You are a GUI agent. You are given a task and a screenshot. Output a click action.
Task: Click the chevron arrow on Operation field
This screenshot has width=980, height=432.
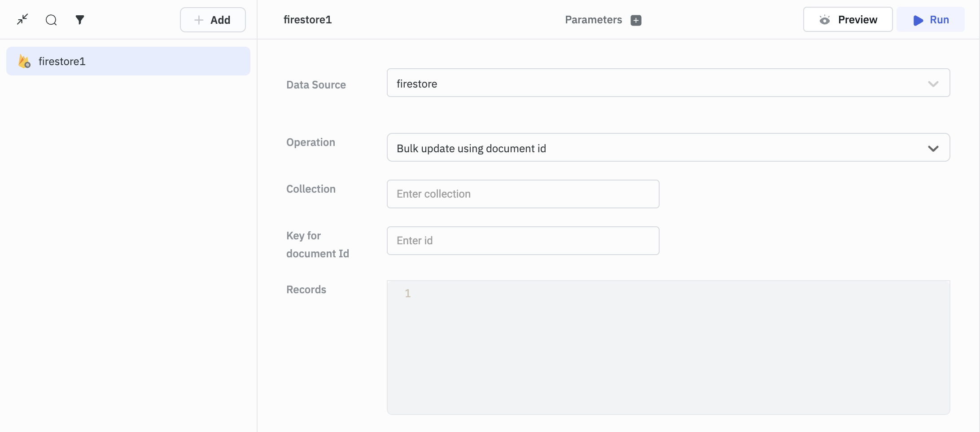click(x=933, y=149)
